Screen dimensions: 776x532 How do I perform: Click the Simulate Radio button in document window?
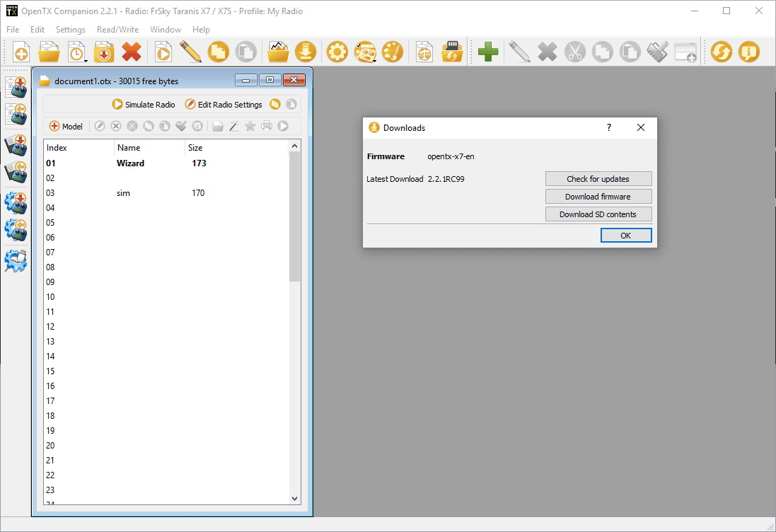click(x=144, y=105)
